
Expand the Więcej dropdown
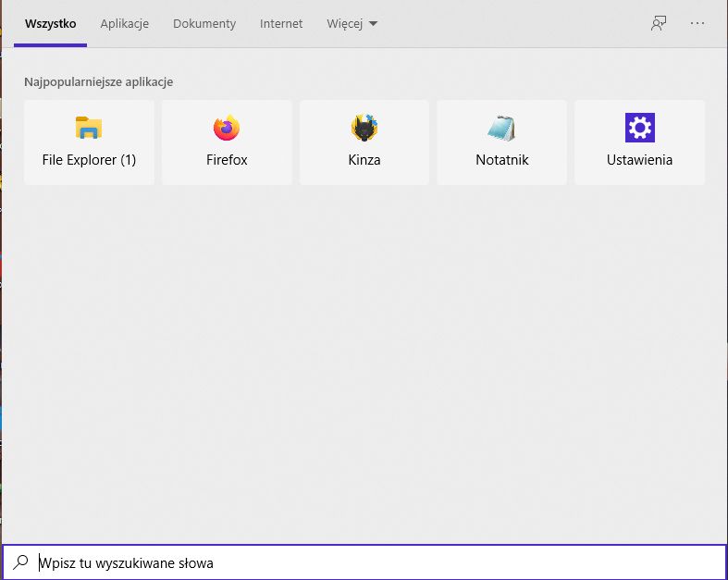[352, 24]
